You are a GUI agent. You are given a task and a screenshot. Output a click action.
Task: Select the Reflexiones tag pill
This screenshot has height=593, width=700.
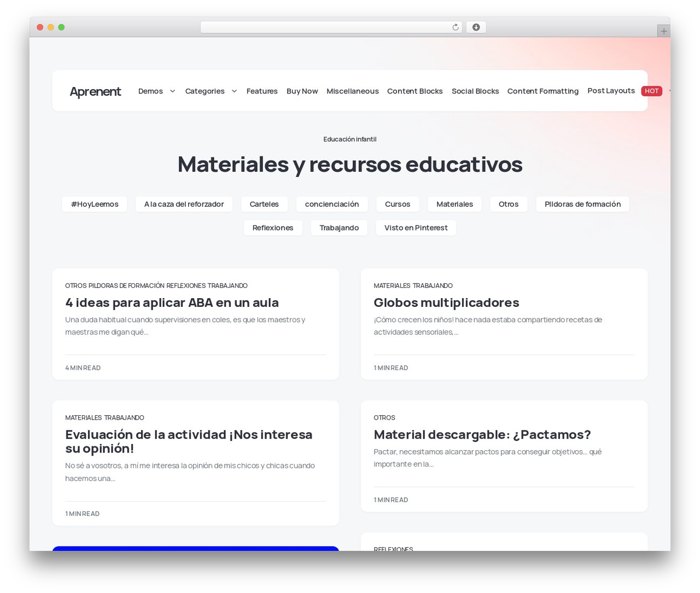(x=273, y=228)
